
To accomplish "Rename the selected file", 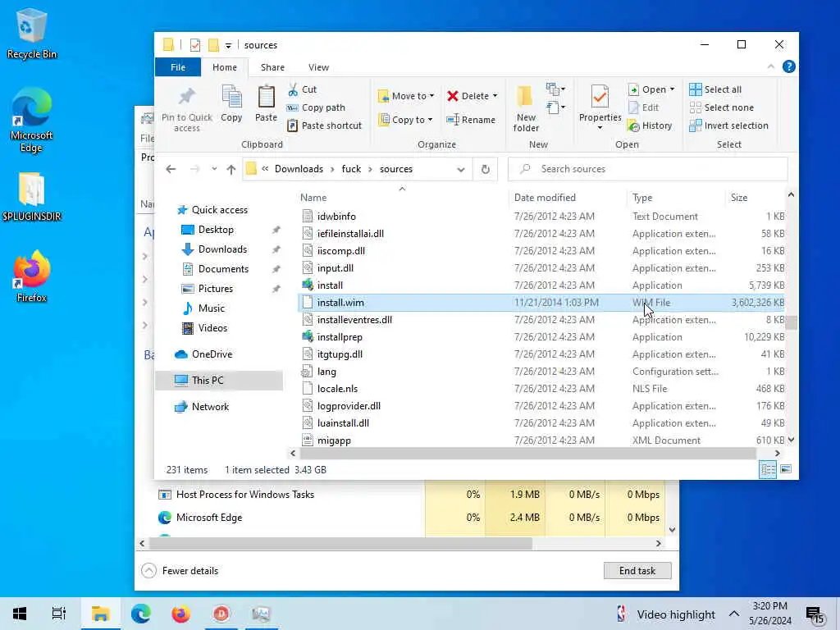I will coord(471,120).
